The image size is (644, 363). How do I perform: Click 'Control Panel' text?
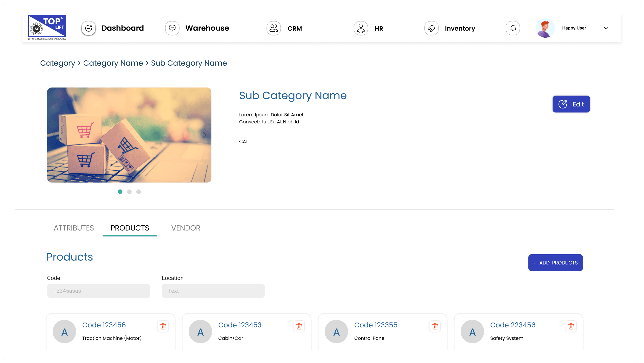[370, 338]
